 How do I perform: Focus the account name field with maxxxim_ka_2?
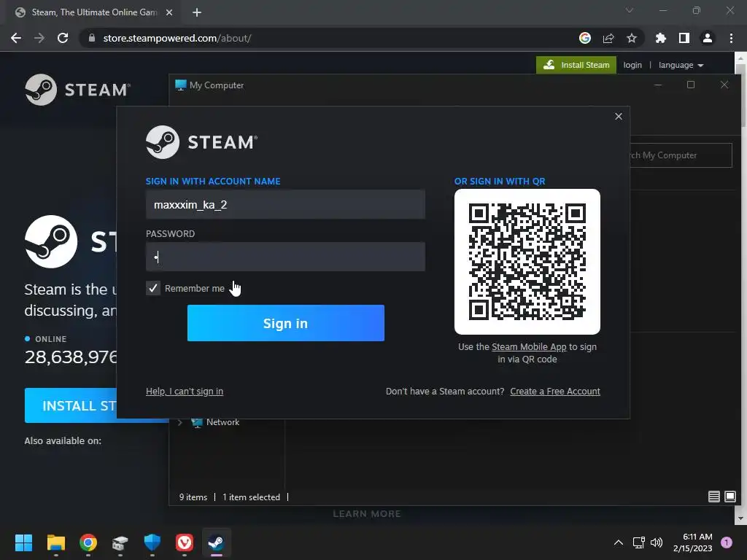285,204
